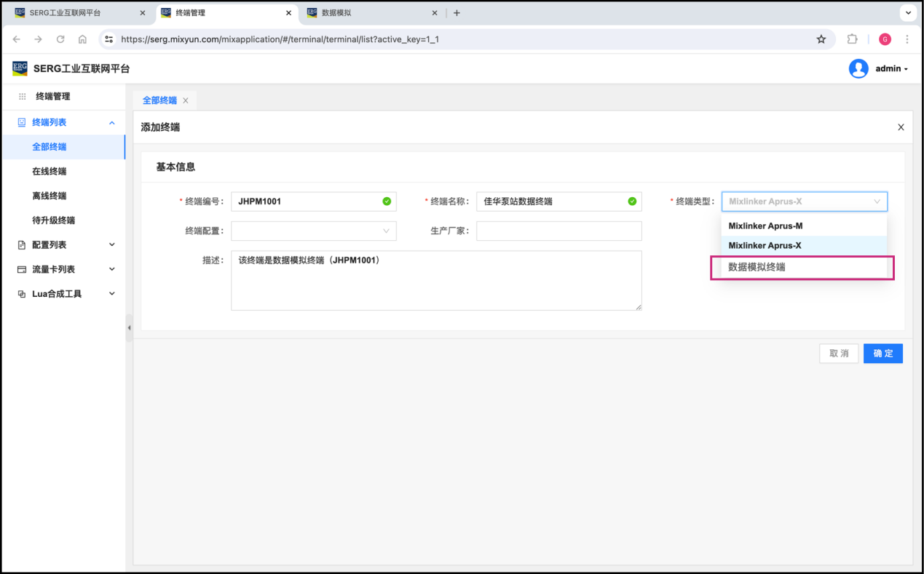Expand the 配置列表 sidebar section
The width and height of the screenshot is (924, 574).
[x=67, y=245]
